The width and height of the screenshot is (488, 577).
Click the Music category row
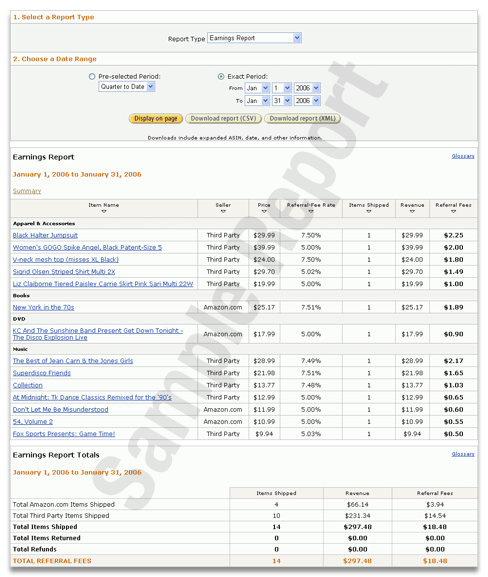tap(244, 349)
